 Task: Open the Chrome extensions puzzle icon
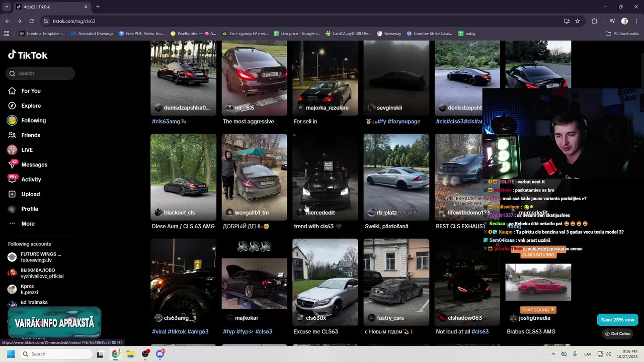pyautogui.click(x=595, y=21)
